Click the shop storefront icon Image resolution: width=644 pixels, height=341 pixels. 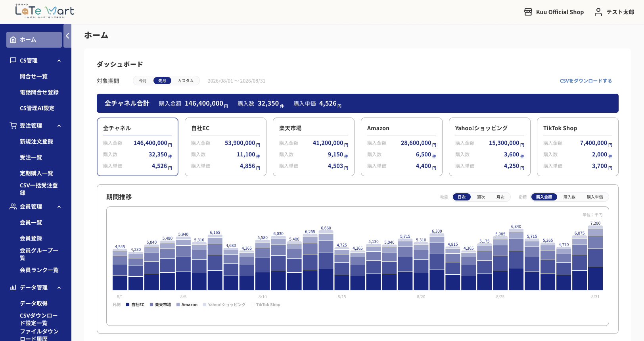pyautogui.click(x=528, y=12)
